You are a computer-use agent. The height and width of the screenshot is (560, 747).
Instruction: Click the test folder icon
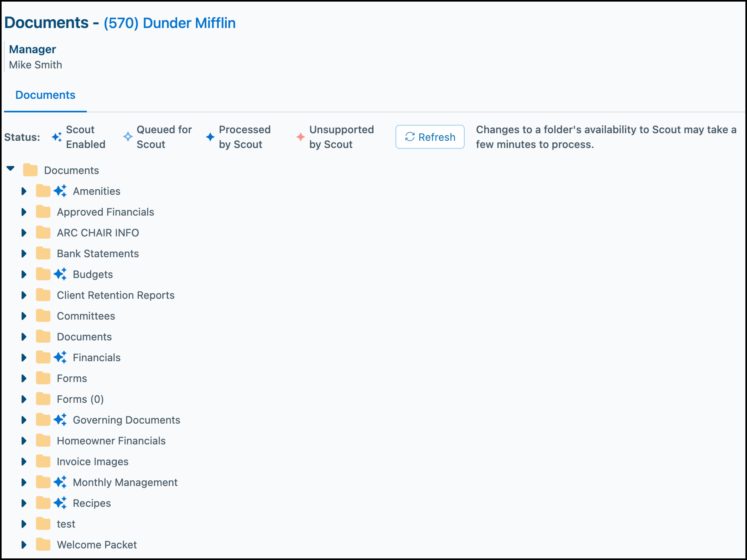coord(43,524)
